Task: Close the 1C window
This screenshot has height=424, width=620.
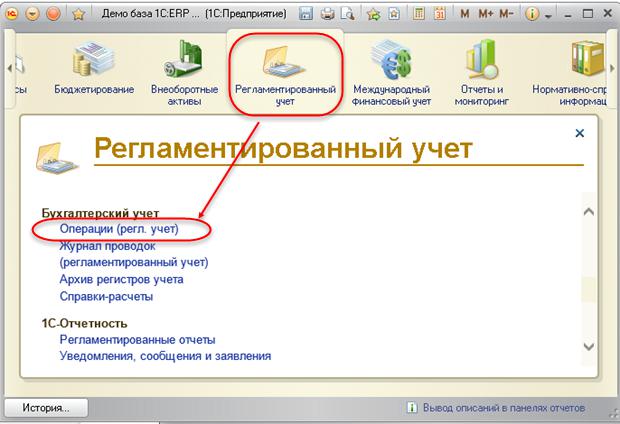Action: [608, 14]
